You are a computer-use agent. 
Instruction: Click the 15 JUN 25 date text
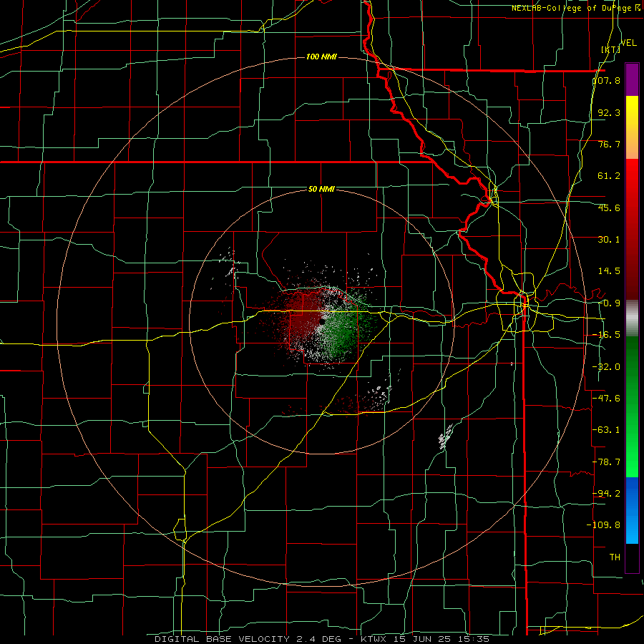(x=424, y=639)
